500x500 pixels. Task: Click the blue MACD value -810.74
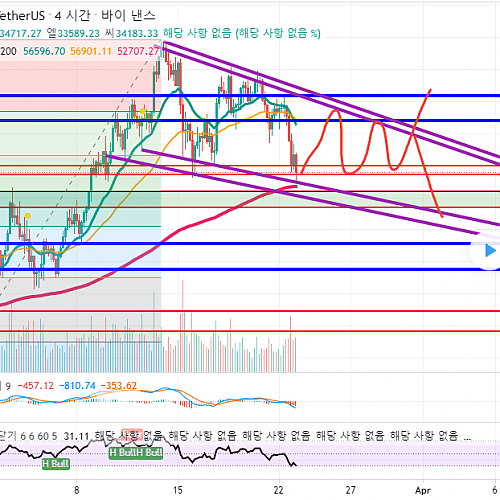pyautogui.click(x=77, y=386)
